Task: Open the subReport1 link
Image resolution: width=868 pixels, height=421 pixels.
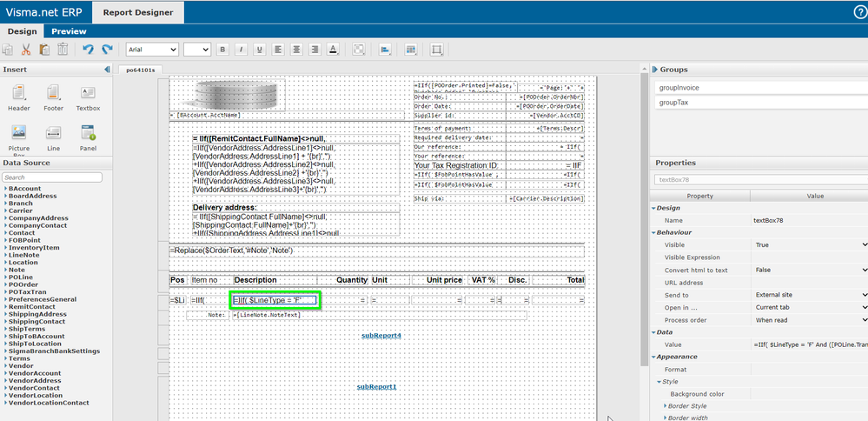Action: pos(377,387)
